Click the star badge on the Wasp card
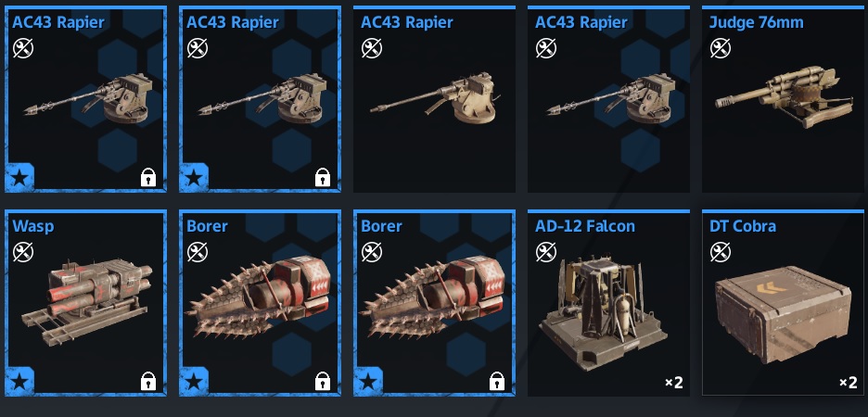Image resolution: width=868 pixels, height=417 pixels. coord(19,381)
